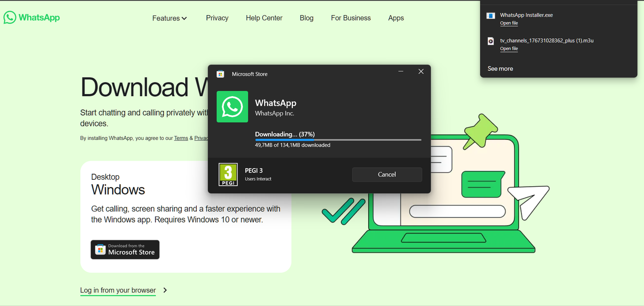Click the Users Interact label
Viewport: 644px width, 306px height.
coord(258,179)
